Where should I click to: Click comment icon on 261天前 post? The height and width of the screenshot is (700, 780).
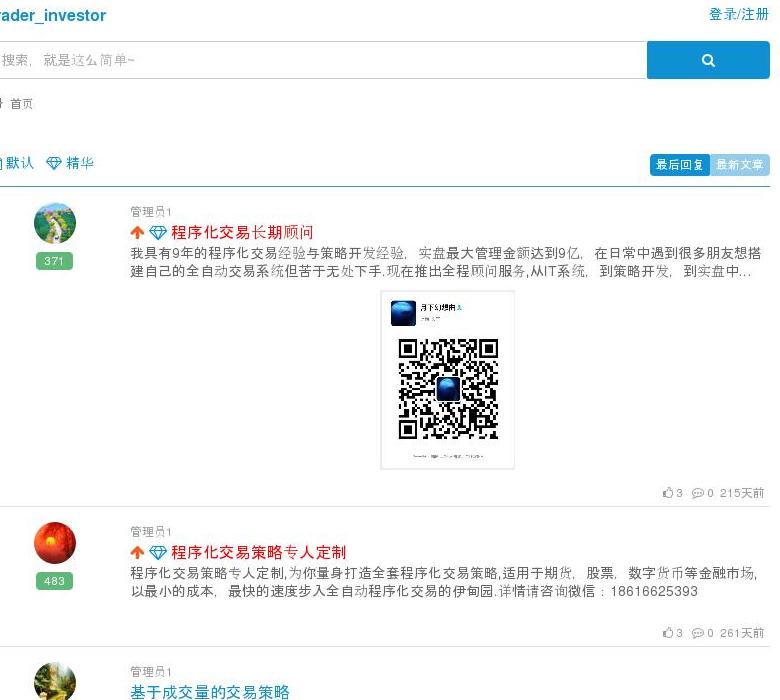698,633
